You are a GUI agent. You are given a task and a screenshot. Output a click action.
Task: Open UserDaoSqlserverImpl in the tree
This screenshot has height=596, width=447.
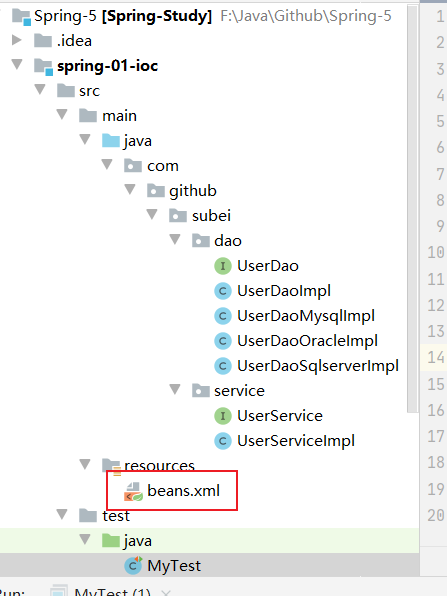(318, 366)
